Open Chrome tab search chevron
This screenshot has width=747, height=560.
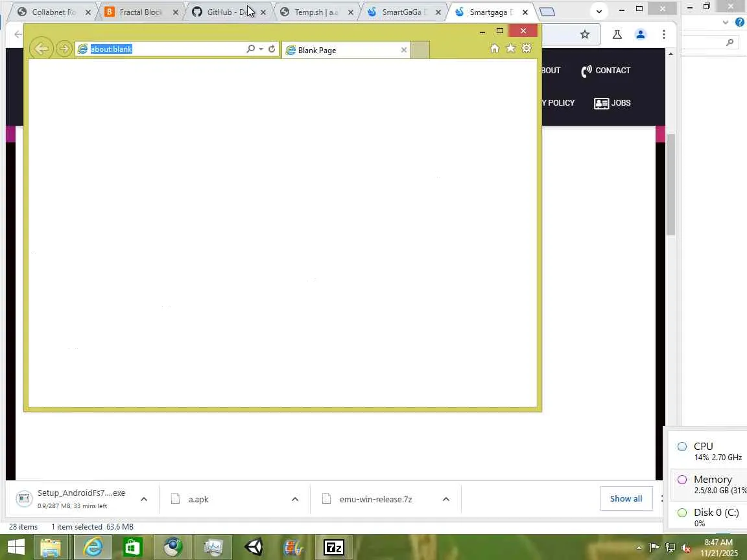click(x=599, y=12)
